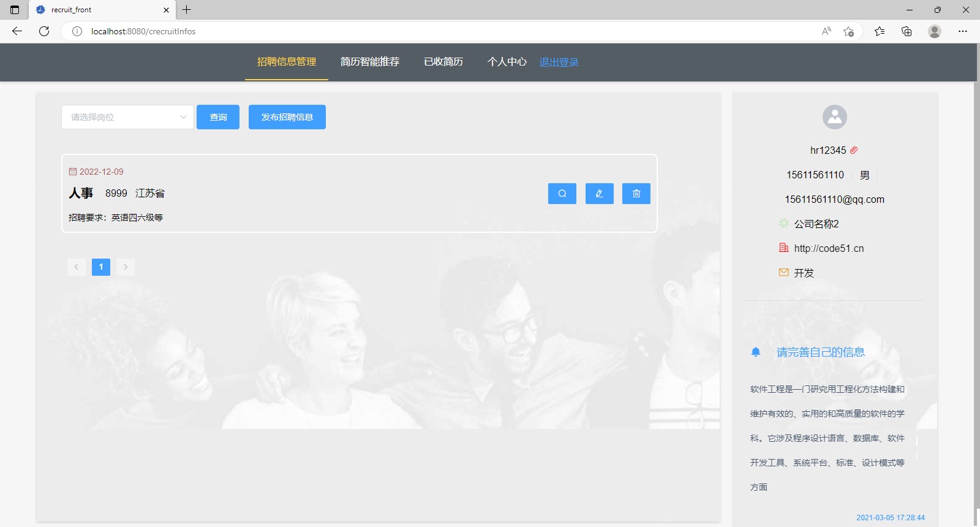This screenshot has height=527, width=980.
Task: Click the 请完善自己的信息 link
Action: click(x=821, y=352)
